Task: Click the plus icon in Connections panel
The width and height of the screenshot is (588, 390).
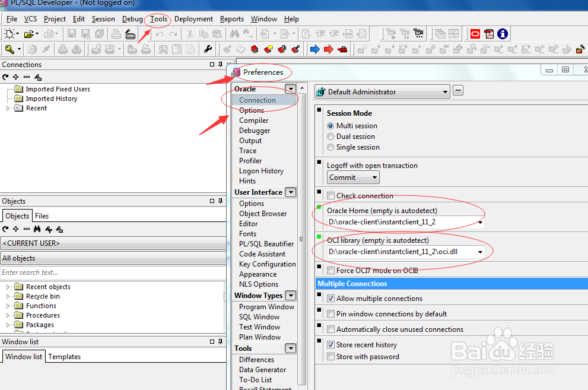Action: (16, 77)
